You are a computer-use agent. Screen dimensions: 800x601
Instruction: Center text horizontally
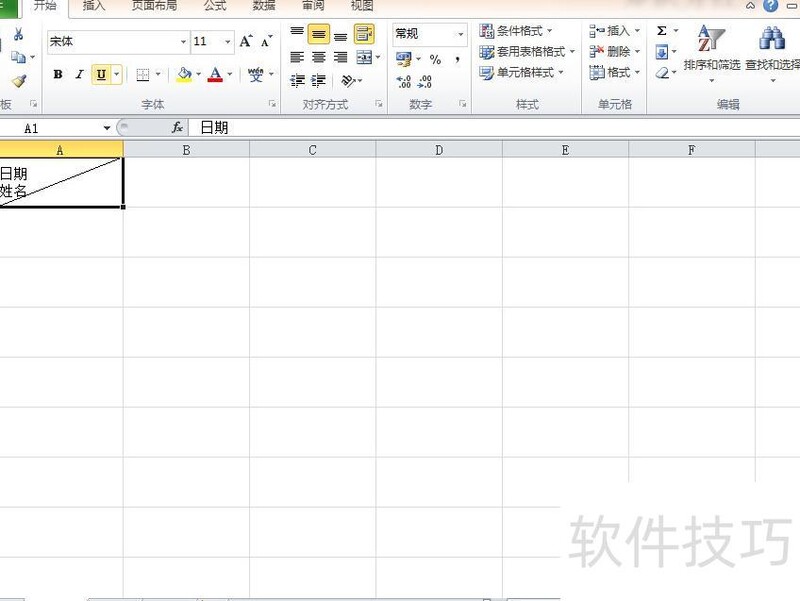click(319, 57)
